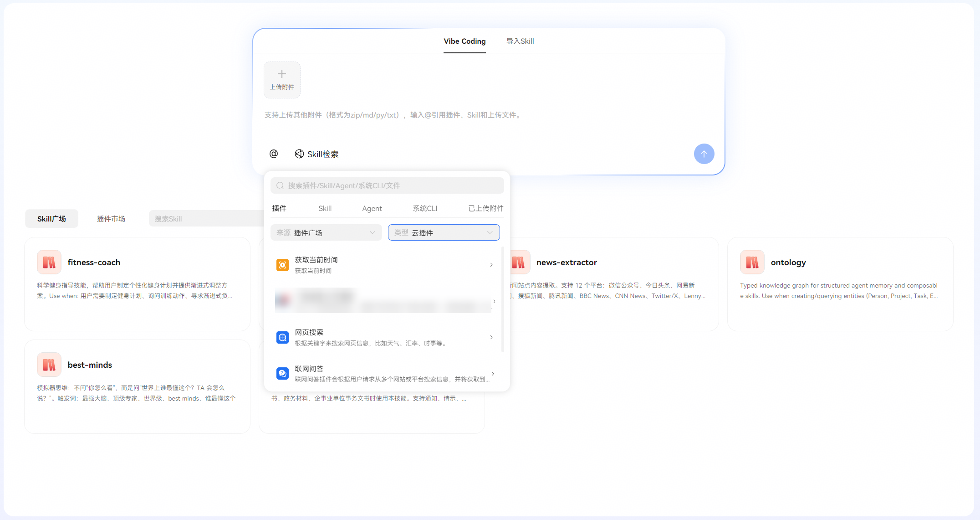Click the popup list scrollbar
The image size is (980, 520).
click(502, 299)
